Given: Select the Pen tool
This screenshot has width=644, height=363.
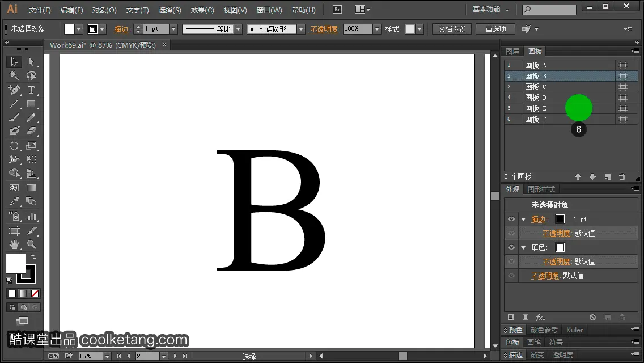Looking at the screenshot, I should 14,90.
